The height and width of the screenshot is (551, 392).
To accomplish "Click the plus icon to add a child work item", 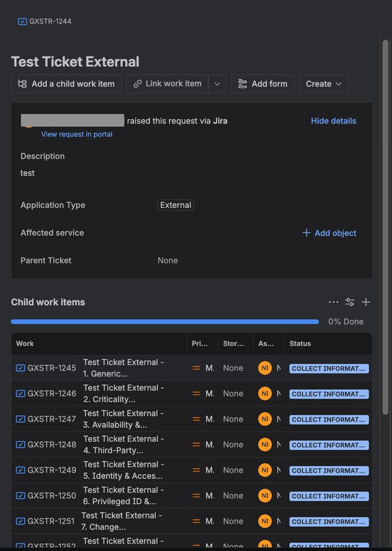I will [366, 302].
